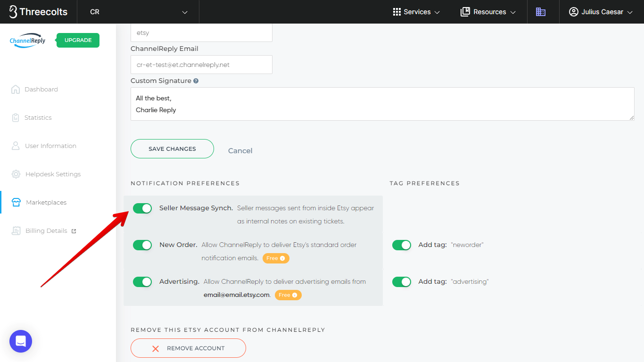Viewport: 644px width, 362px height.
Task: Click the ChannelReply Email label
Action: click(x=165, y=49)
